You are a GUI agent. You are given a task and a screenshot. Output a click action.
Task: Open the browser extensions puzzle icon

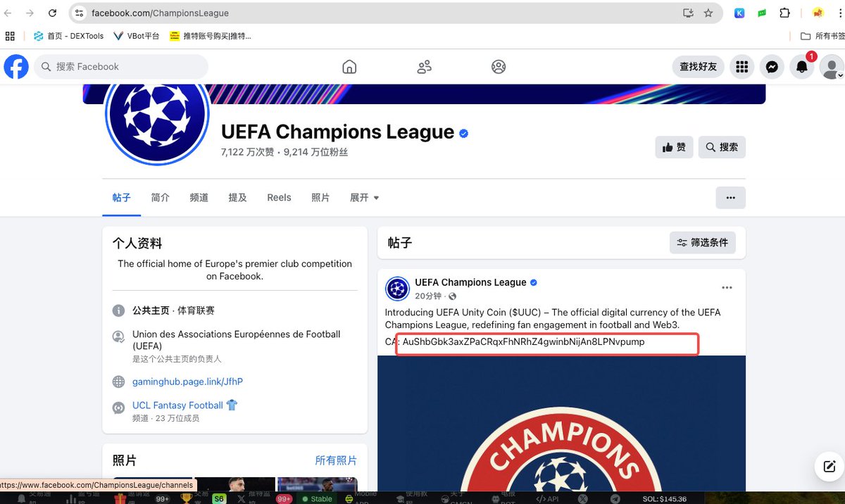pos(784,13)
